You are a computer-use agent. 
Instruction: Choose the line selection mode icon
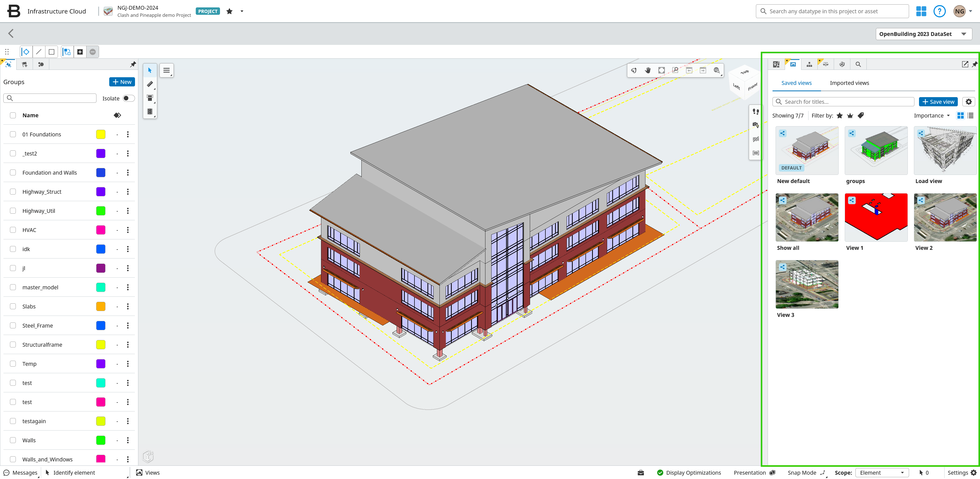pyautogui.click(x=39, y=52)
